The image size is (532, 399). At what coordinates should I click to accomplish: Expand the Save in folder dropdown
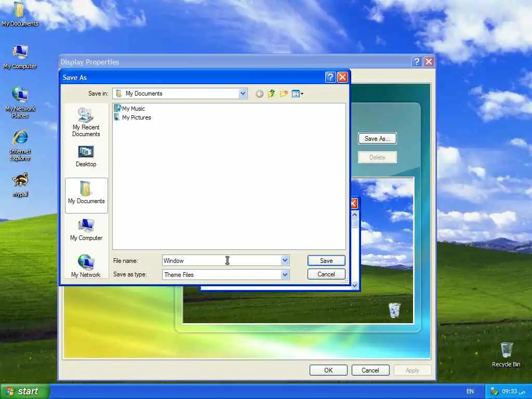243,94
